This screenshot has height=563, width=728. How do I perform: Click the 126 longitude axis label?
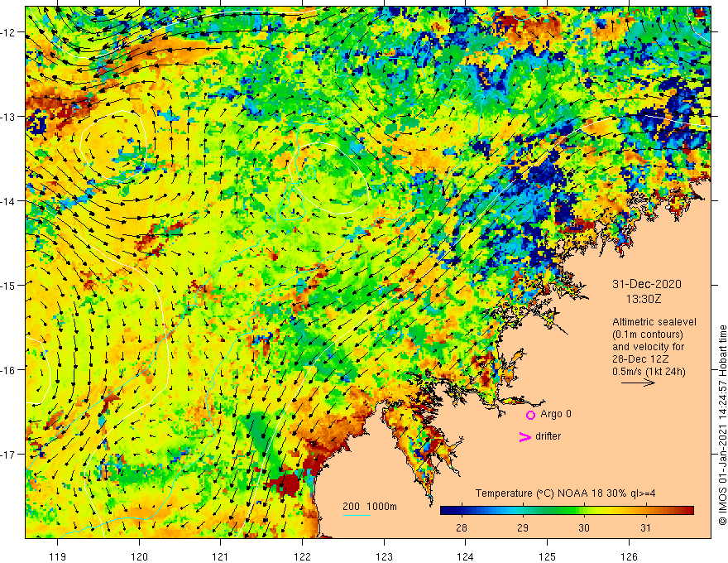(629, 556)
